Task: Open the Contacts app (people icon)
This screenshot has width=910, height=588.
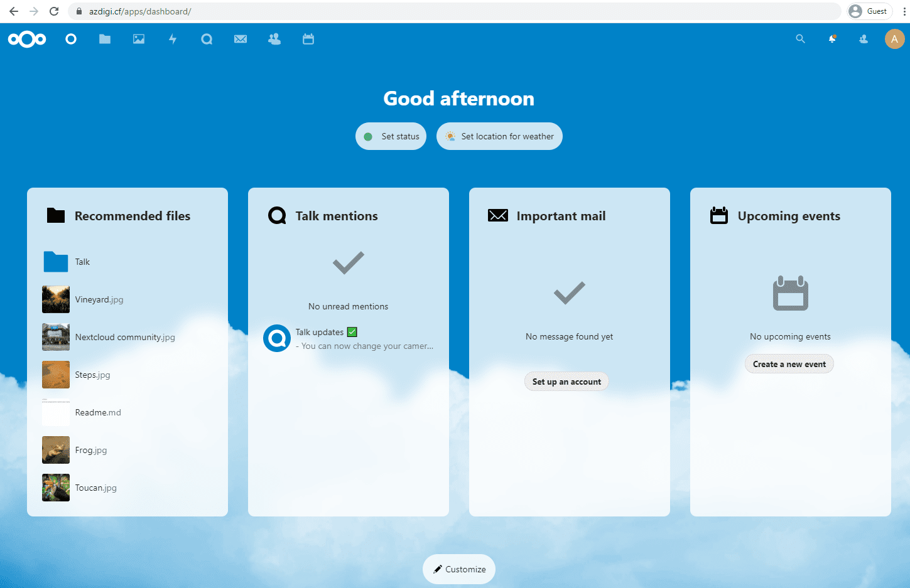Action: 274,39
